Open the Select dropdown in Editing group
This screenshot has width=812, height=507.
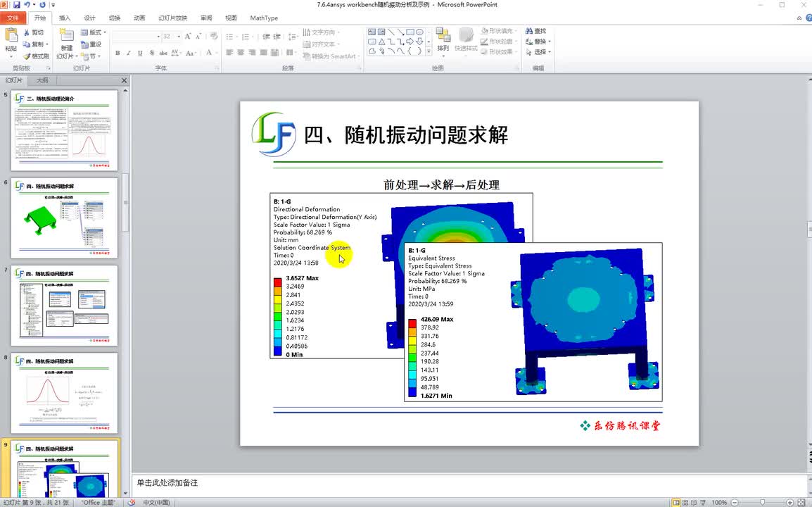pos(538,52)
